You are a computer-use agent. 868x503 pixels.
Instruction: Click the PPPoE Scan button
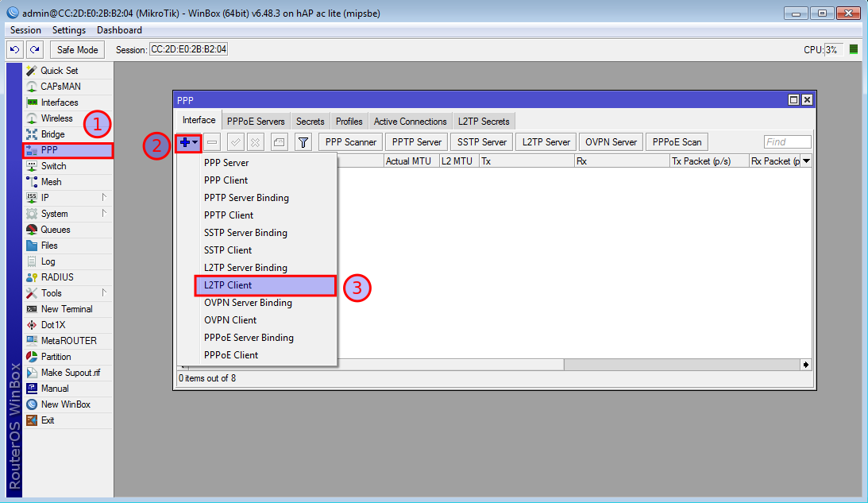[677, 142]
